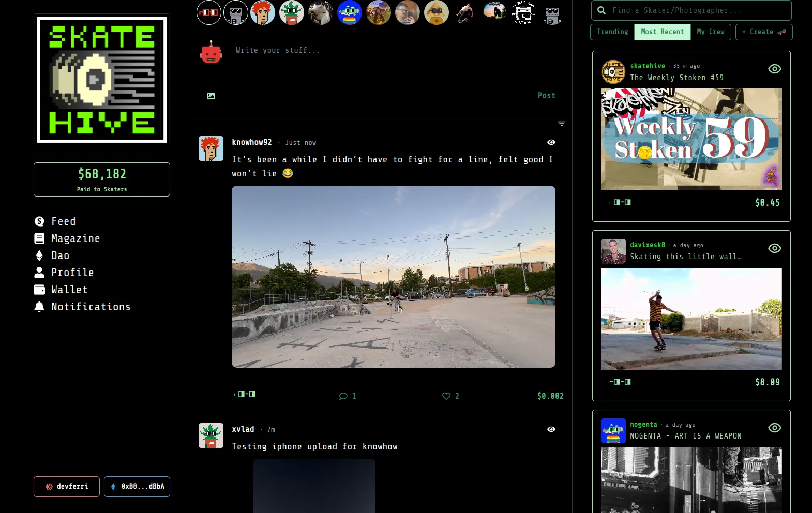Open Wallet from the sidebar
Screen dimensions: 812x513
coord(69,290)
